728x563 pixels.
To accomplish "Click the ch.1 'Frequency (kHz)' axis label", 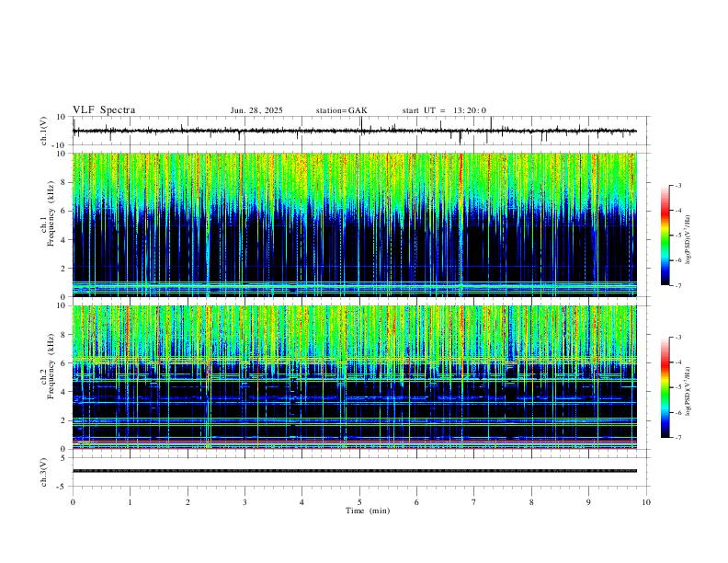I will pos(51,213).
